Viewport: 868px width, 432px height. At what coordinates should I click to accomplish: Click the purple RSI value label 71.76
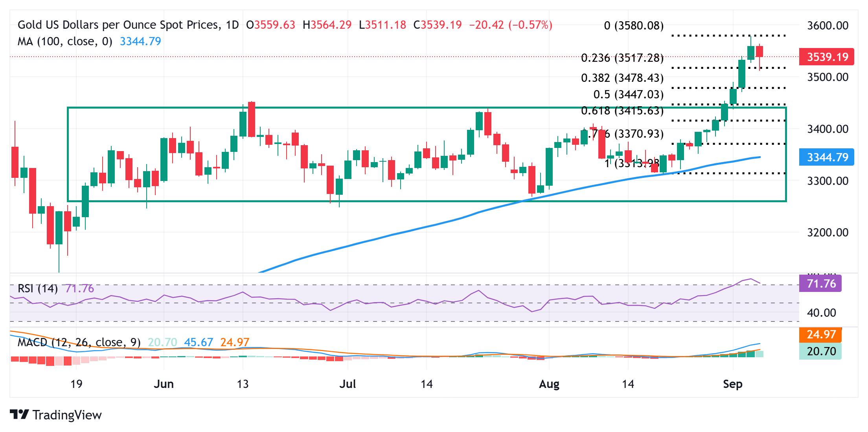pos(820,283)
